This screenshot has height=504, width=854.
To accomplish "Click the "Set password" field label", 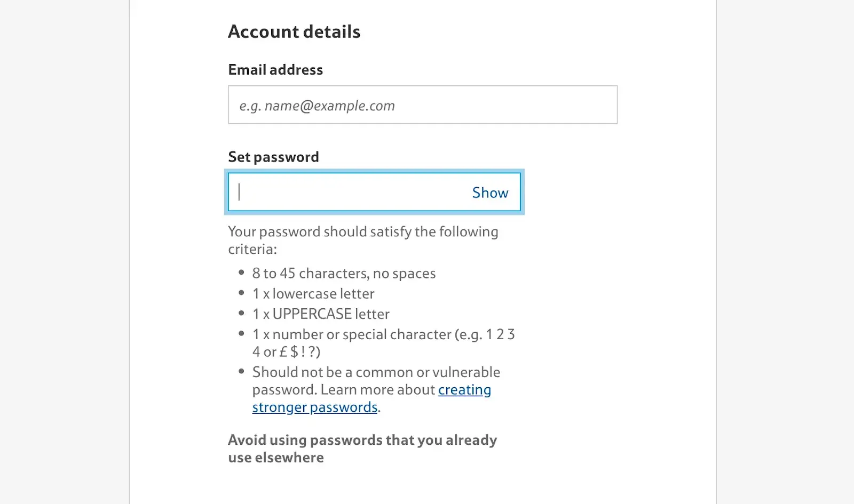I will coord(273,157).
